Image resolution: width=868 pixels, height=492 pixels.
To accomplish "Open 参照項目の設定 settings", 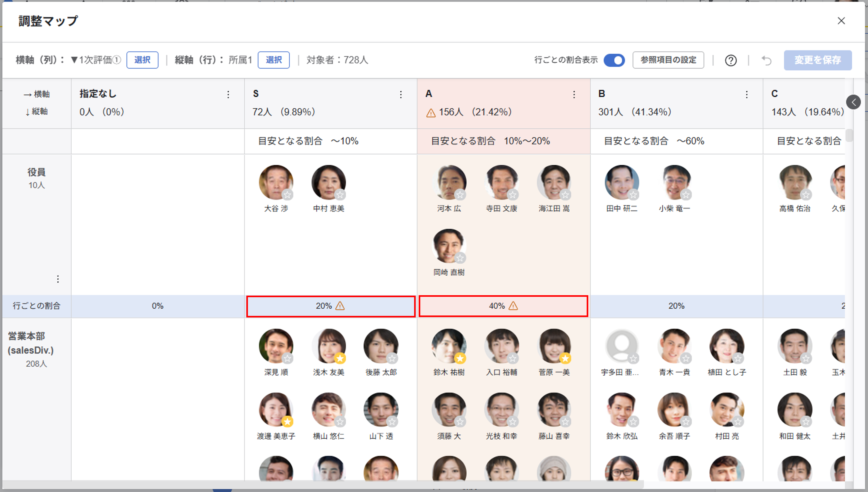I will (668, 60).
